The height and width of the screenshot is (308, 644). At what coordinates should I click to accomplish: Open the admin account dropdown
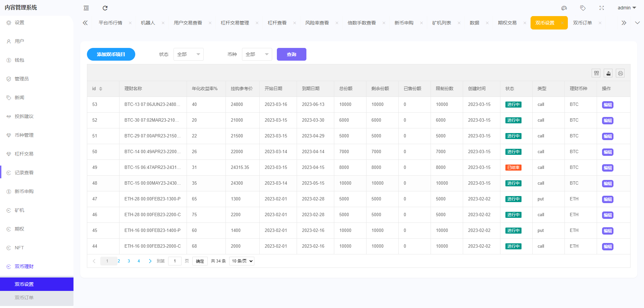(626, 8)
